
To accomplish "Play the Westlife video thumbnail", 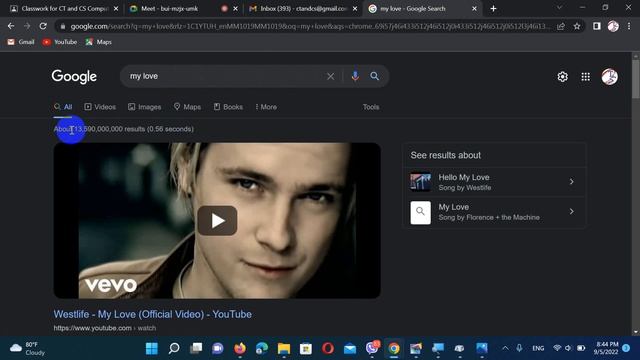I will (217, 220).
